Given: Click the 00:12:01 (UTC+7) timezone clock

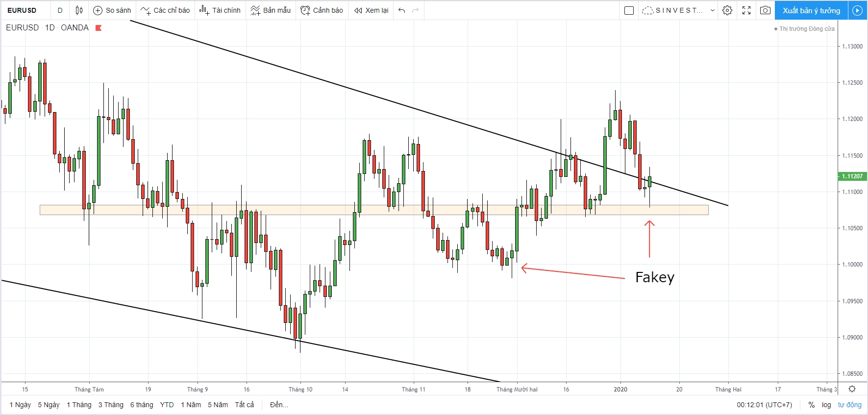Looking at the screenshot, I should pyautogui.click(x=764, y=405).
